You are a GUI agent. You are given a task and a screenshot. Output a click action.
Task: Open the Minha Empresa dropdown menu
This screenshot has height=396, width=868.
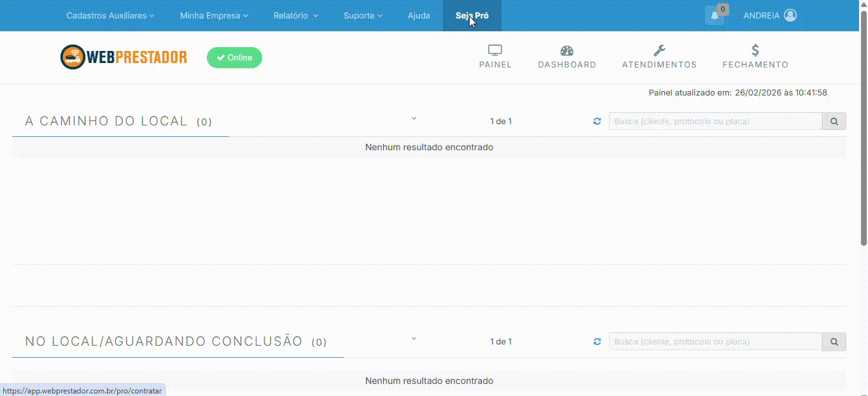click(x=214, y=15)
